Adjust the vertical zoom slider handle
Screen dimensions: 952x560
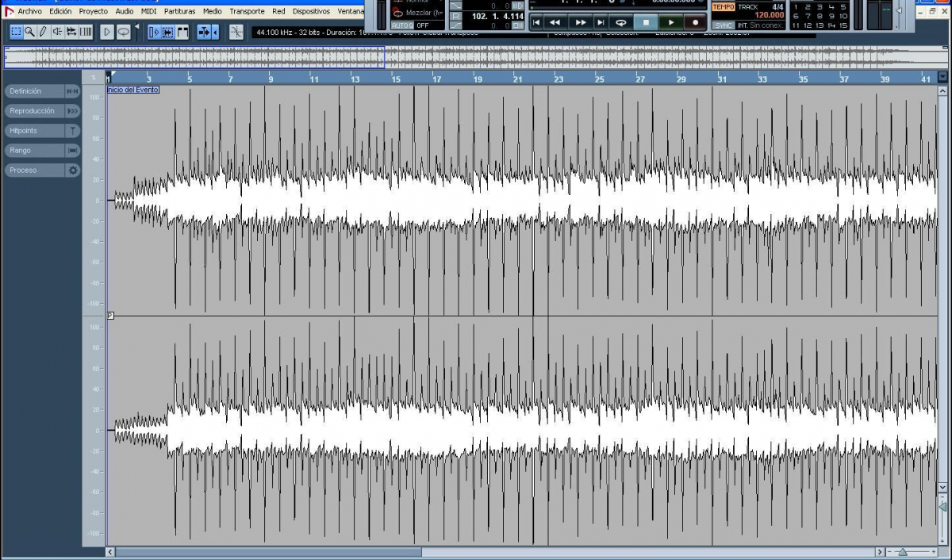pyautogui.click(x=943, y=506)
